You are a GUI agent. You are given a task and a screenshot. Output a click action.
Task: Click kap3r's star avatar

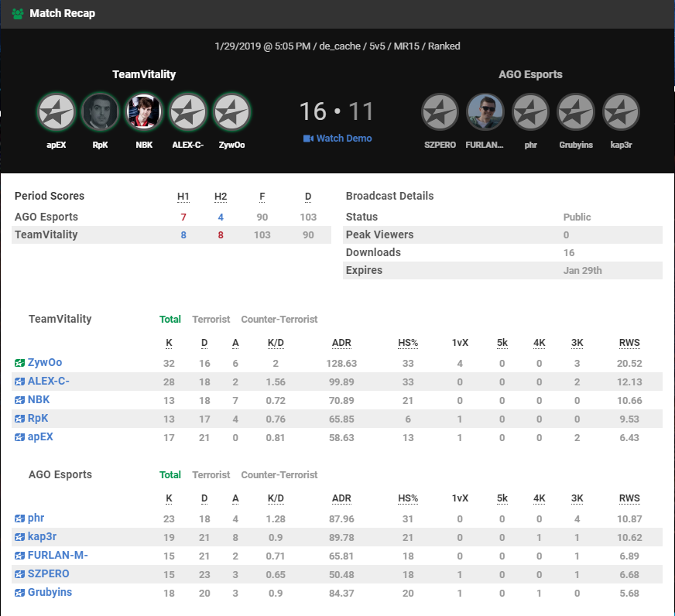(x=621, y=112)
